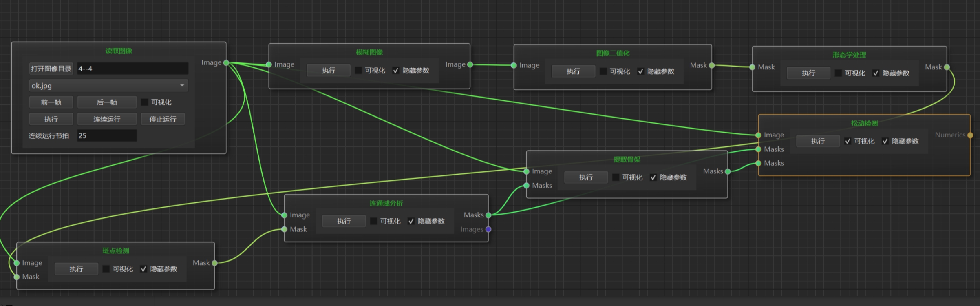The width and height of the screenshot is (980, 306).
Task: Click the Masks output port of 提取骨架
Action: pos(728,171)
